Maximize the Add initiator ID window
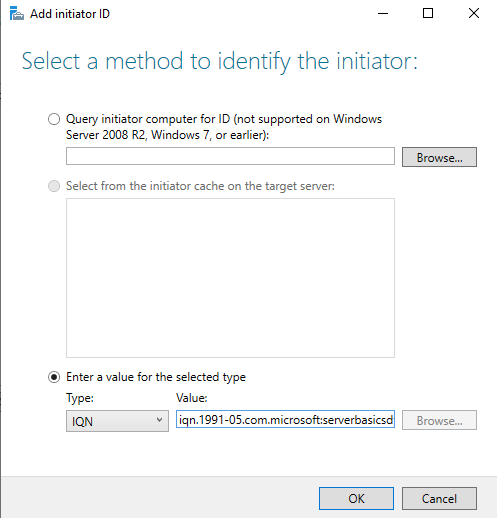 pyautogui.click(x=428, y=14)
